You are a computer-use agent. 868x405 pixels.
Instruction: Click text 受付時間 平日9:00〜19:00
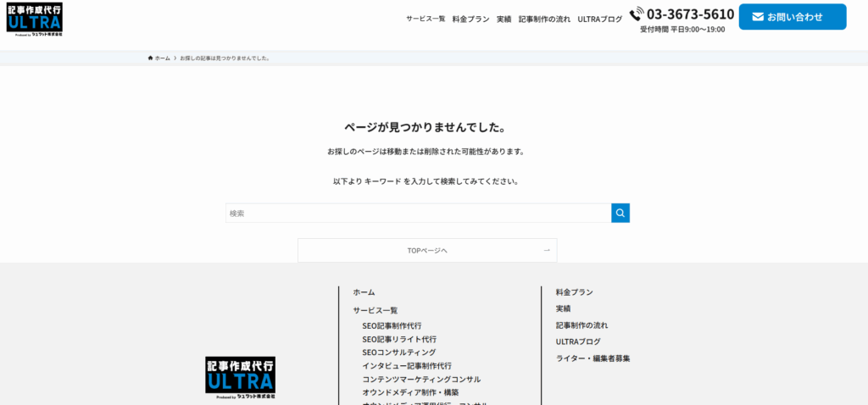[x=682, y=30]
